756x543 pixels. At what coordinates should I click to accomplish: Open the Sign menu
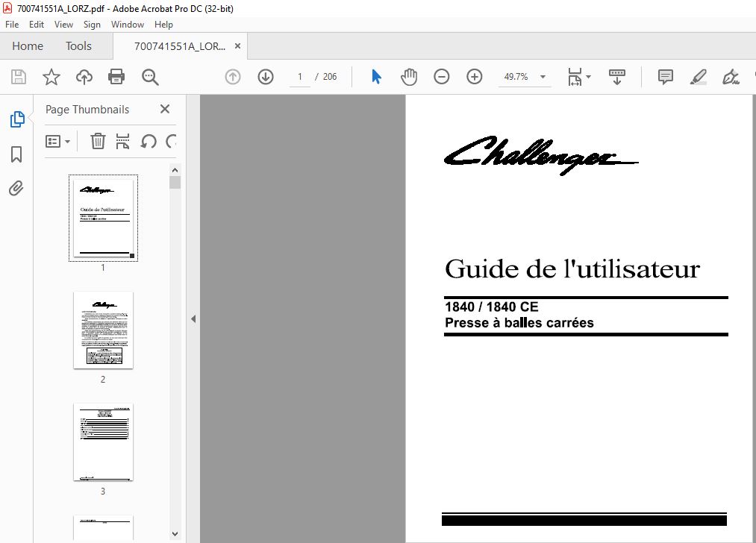point(92,25)
